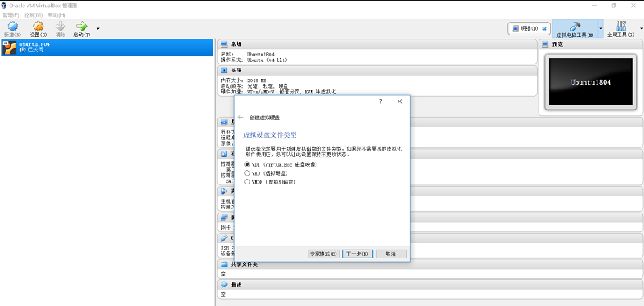Click the Shared Folders (共享文件夹) section icon

(225, 264)
